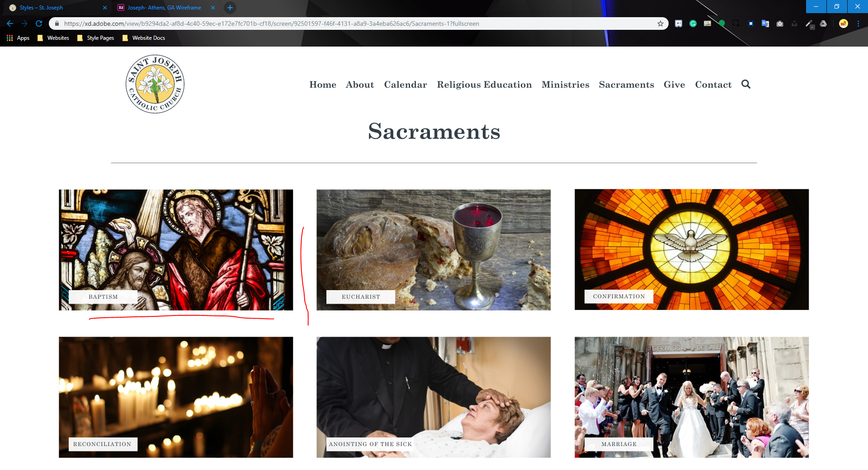Open the Chrome profile avatar

844,23
